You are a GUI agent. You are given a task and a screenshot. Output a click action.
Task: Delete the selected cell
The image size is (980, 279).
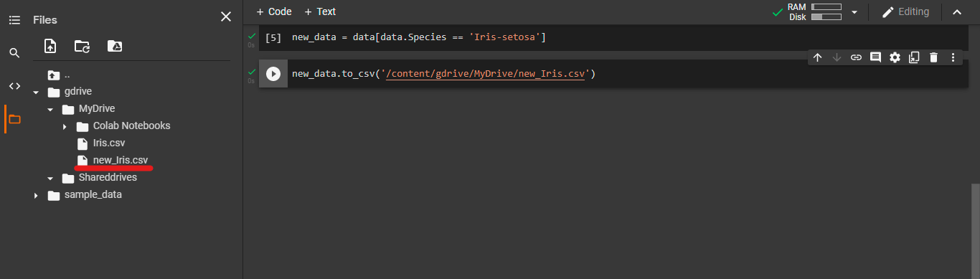click(933, 57)
